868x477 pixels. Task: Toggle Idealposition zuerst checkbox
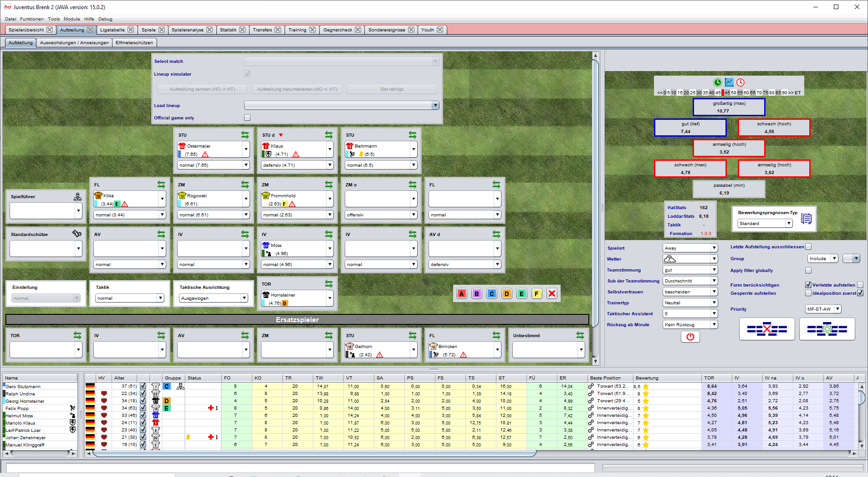pyautogui.click(x=860, y=293)
